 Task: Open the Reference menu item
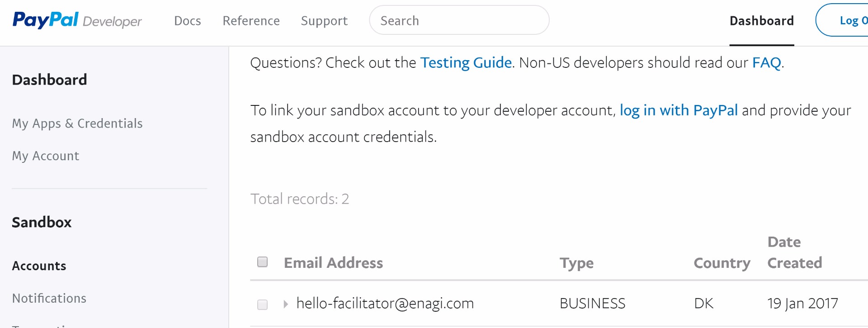coord(251,21)
